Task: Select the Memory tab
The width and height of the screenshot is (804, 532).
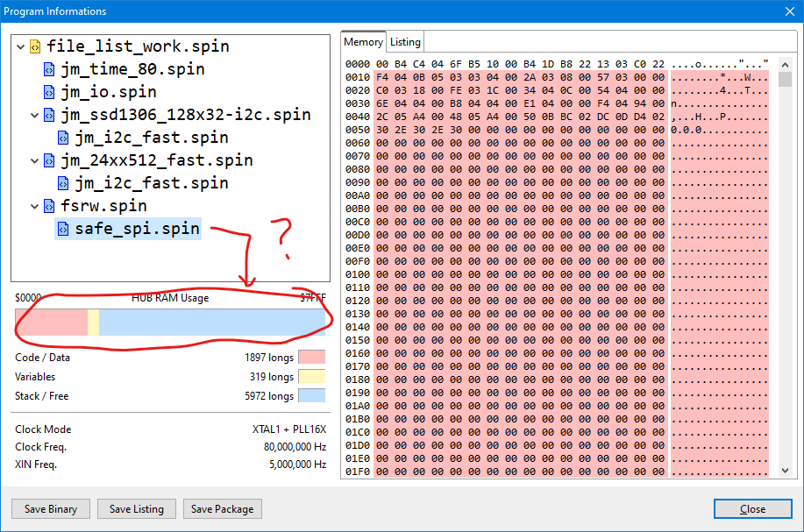Action: [x=363, y=42]
